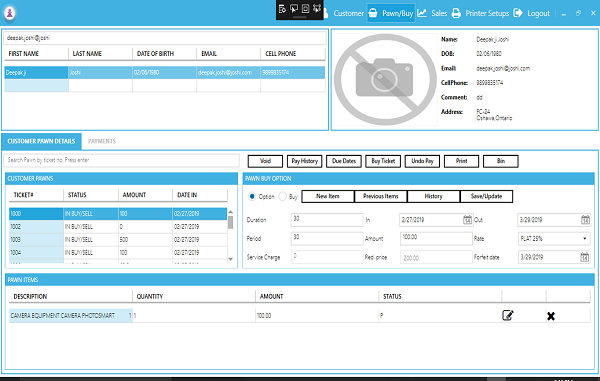Image resolution: width=600 pixels, height=381 pixels.
Task: Click the edit pencil icon for the camera item
Action: 508,315
